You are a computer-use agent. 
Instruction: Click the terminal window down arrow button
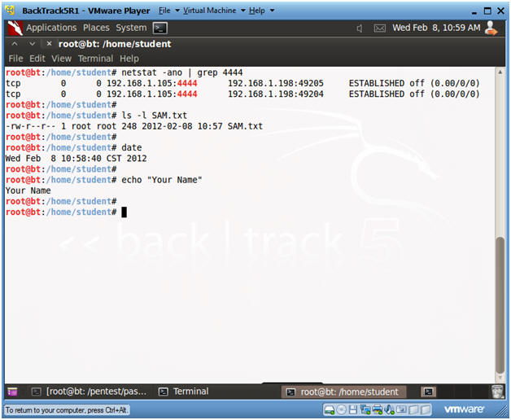tap(32, 44)
